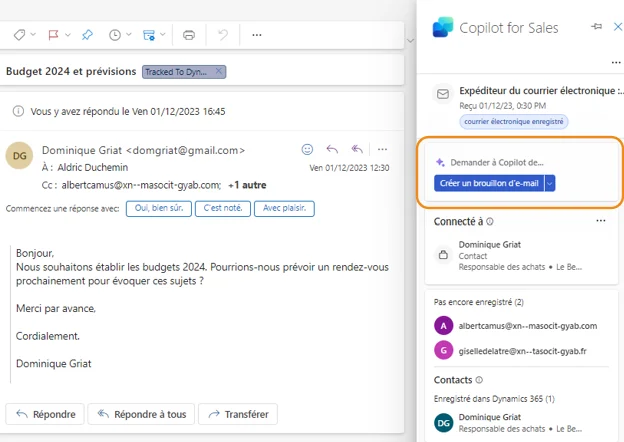Click the purple A avatar for albertcamus
Viewport: 624px width, 442px height.
pyautogui.click(x=443, y=326)
